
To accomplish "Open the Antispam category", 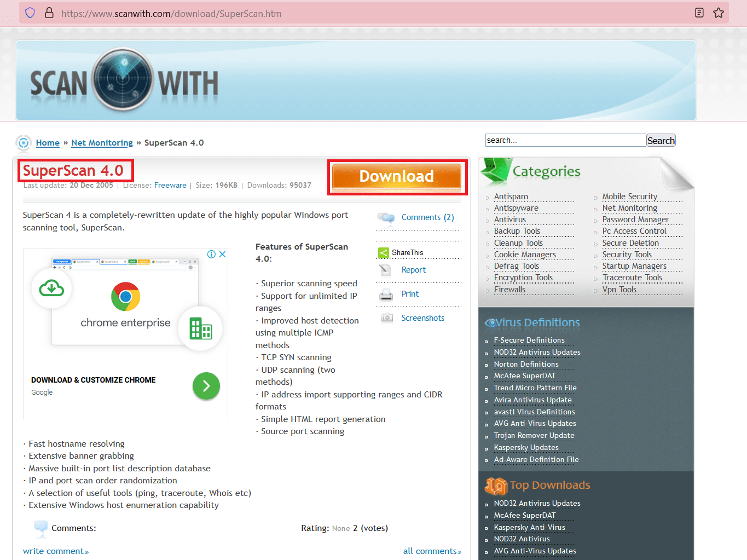I will 511,197.
